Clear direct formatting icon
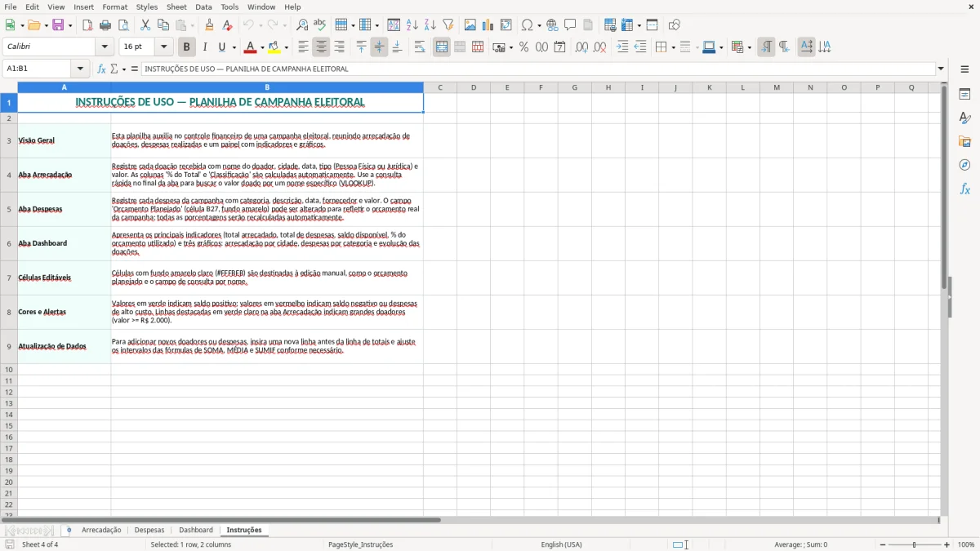 pyautogui.click(x=228, y=25)
